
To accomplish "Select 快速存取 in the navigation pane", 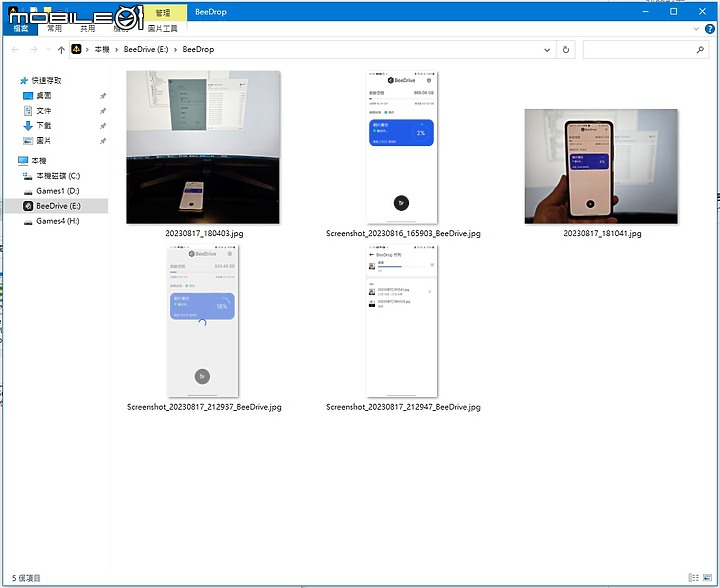I will pos(46,81).
